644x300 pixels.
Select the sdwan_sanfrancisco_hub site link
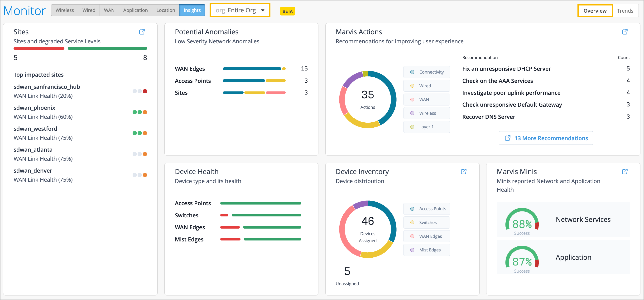[x=47, y=87]
